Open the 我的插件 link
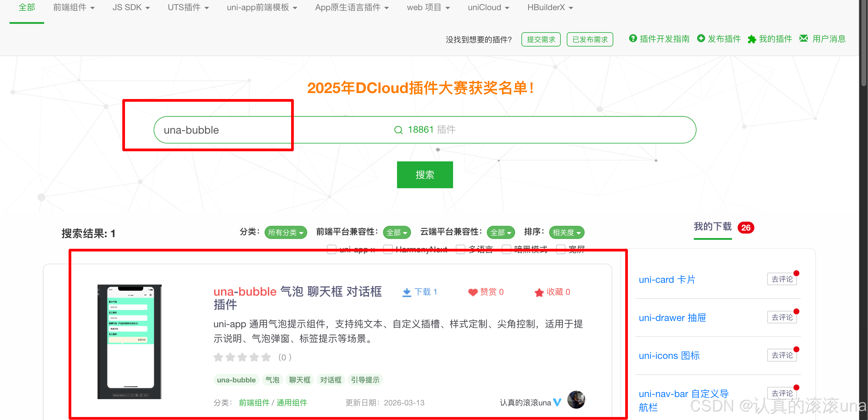This screenshot has height=420, width=868. pos(775,39)
